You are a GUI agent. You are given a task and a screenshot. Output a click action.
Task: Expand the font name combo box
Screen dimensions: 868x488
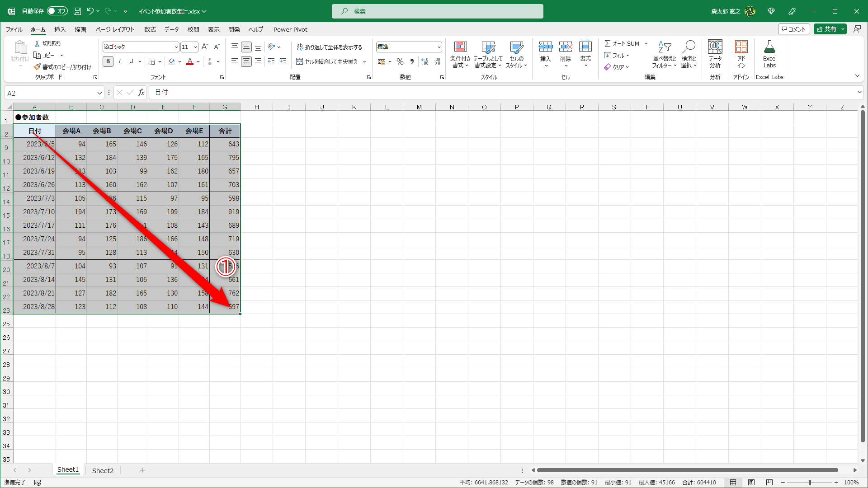176,47
